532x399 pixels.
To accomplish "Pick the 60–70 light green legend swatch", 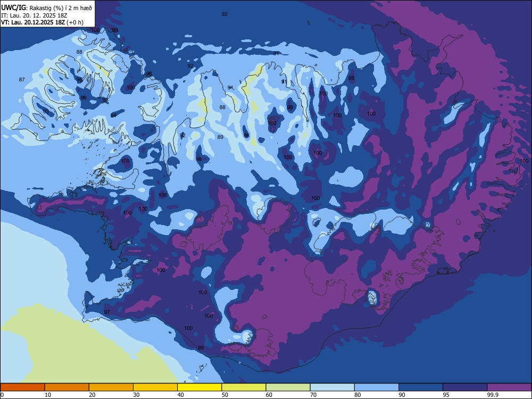I will (x=288, y=387).
